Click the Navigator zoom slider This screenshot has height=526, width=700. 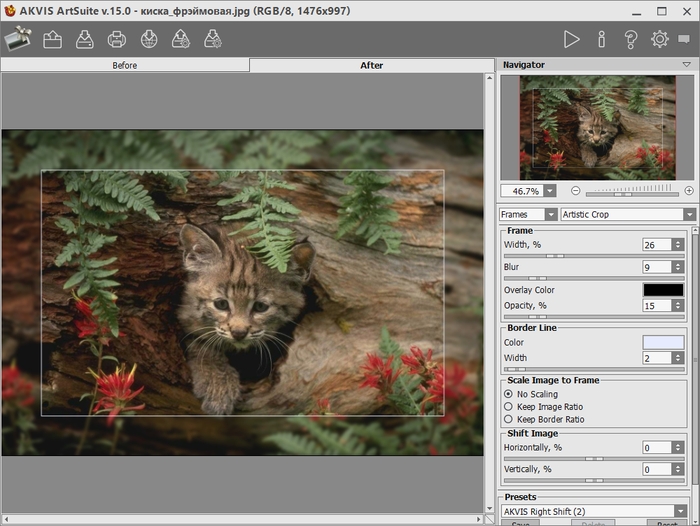click(632, 194)
